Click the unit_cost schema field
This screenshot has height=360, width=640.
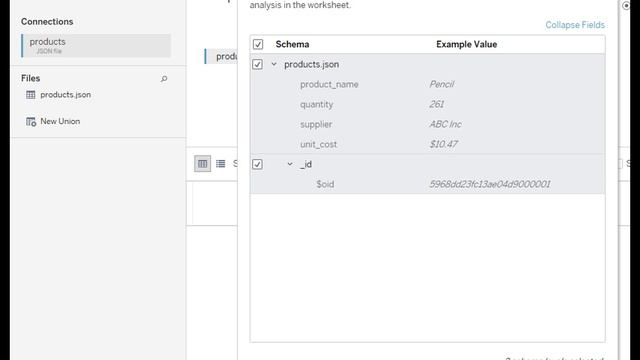point(318,144)
